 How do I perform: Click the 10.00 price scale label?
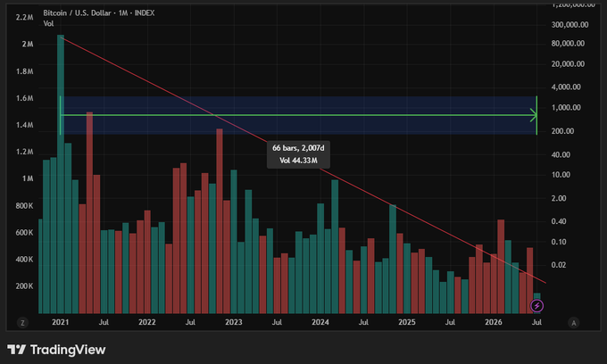(561, 175)
